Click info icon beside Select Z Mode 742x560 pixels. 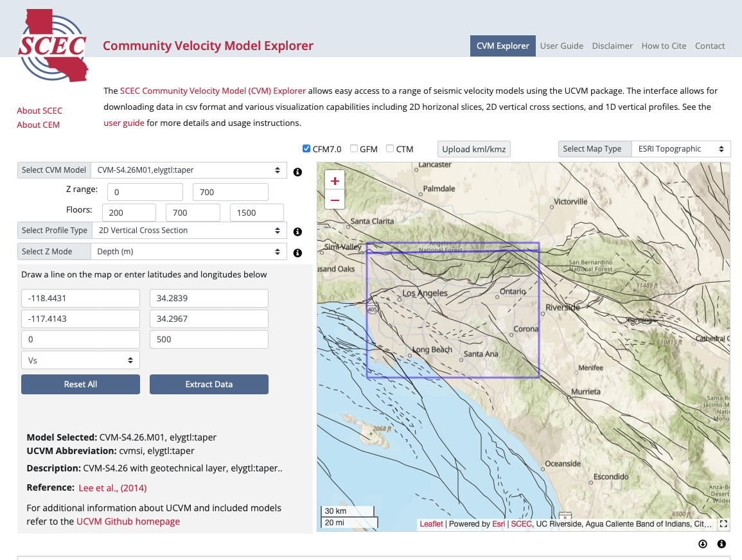297,253
